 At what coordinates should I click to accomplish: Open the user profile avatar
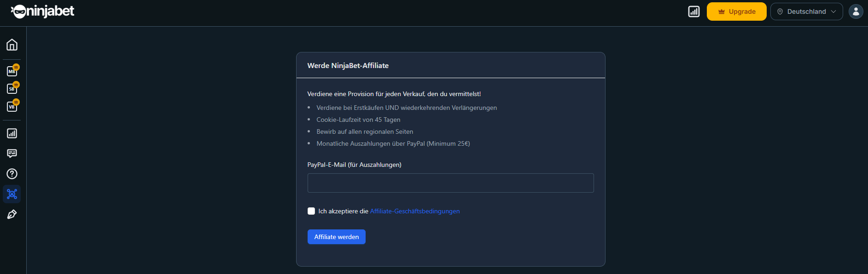(x=856, y=11)
